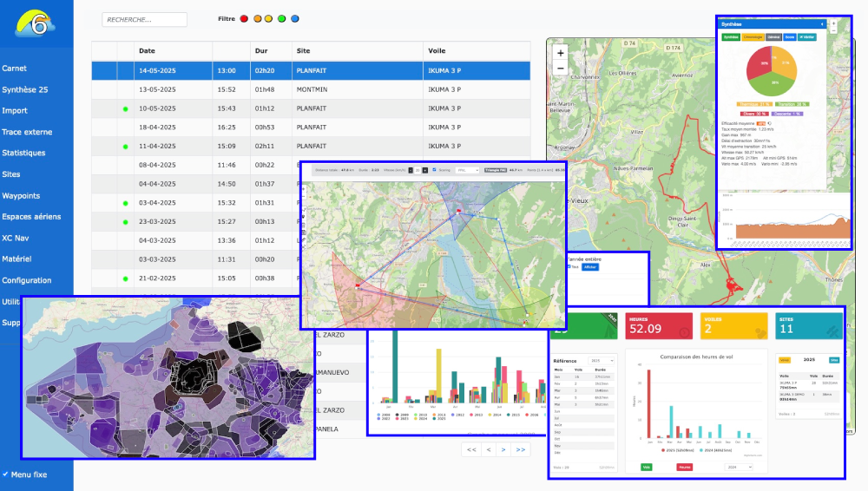Select the green Synthèse tab in the Synthèse panel
The height and width of the screenshot is (491, 868).
731,37
